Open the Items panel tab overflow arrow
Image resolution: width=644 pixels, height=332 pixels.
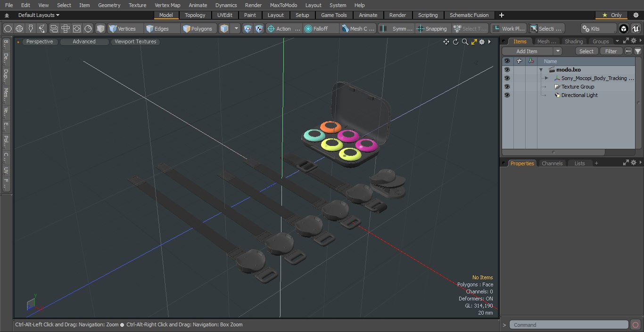617,41
